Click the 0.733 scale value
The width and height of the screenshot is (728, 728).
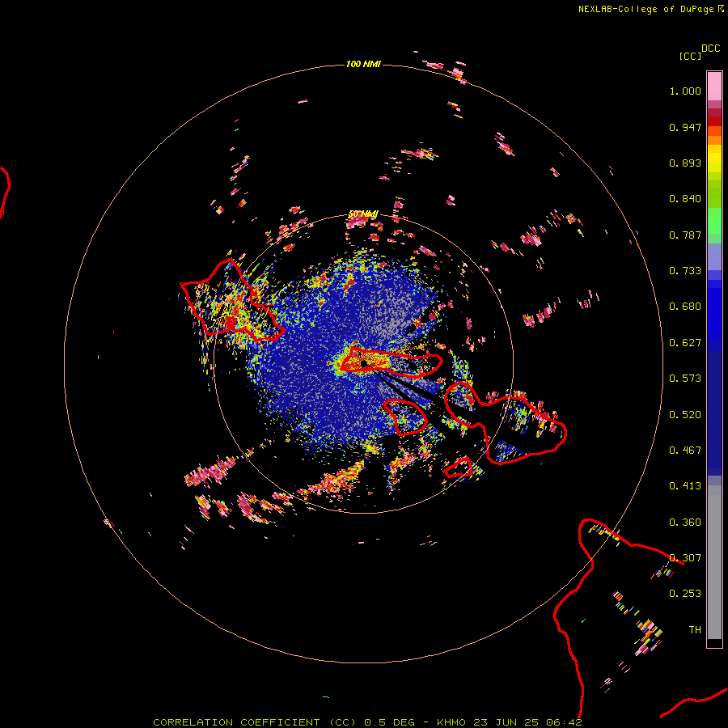click(685, 271)
